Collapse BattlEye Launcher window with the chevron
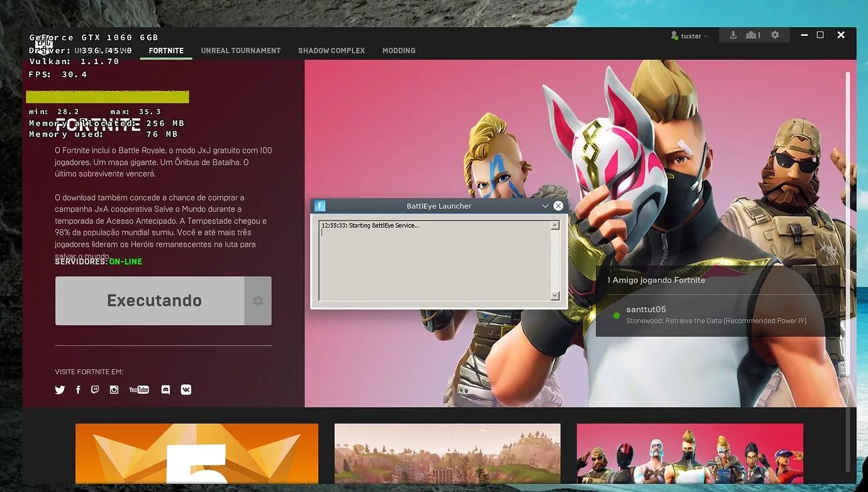868x492 pixels. [x=545, y=206]
